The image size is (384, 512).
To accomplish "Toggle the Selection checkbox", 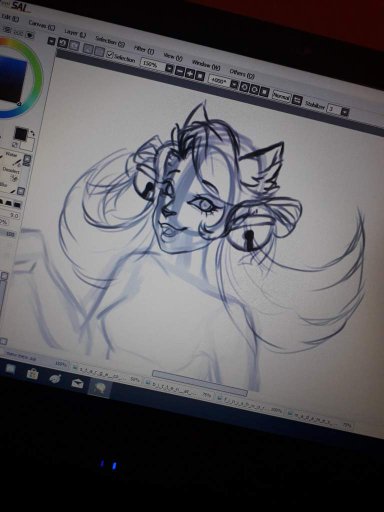I will tap(109, 54).
